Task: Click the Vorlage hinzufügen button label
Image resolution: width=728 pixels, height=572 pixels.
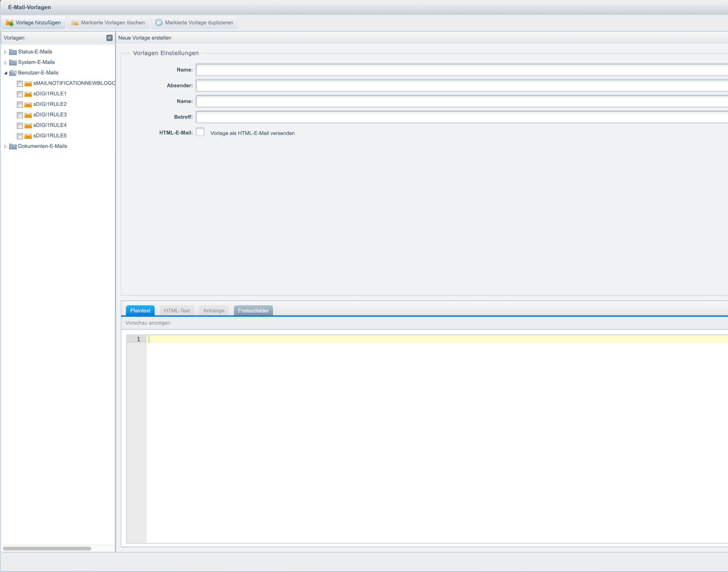Action: click(x=38, y=23)
